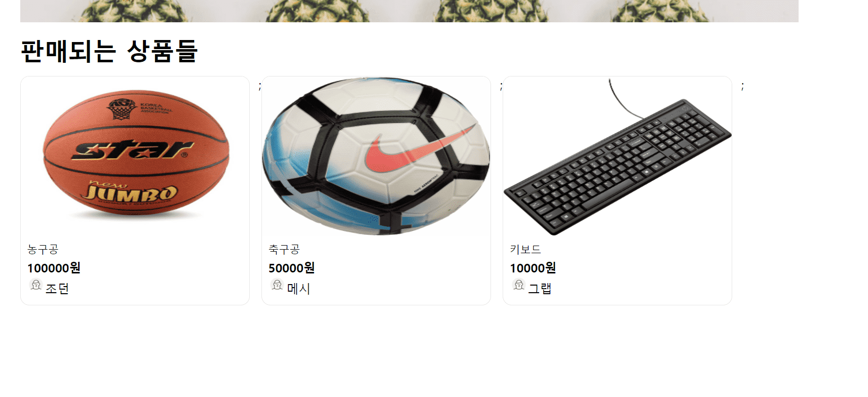Click the 50000원 price label

pyautogui.click(x=291, y=268)
